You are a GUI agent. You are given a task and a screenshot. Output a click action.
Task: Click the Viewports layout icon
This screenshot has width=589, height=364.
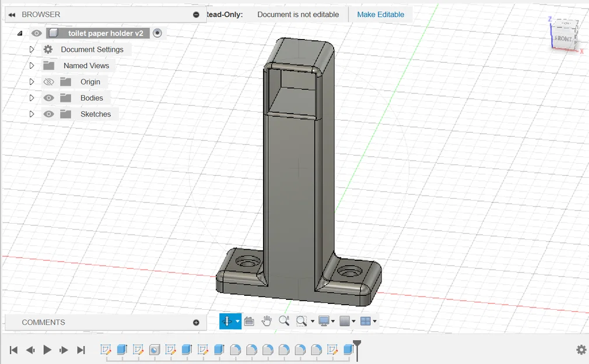click(365, 321)
